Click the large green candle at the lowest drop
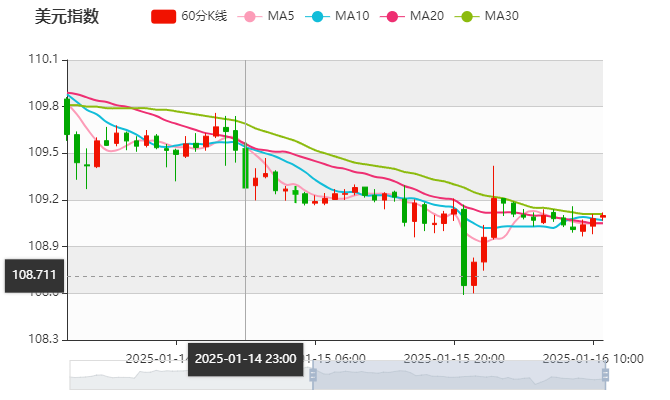670x400 pixels. (x=464, y=248)
